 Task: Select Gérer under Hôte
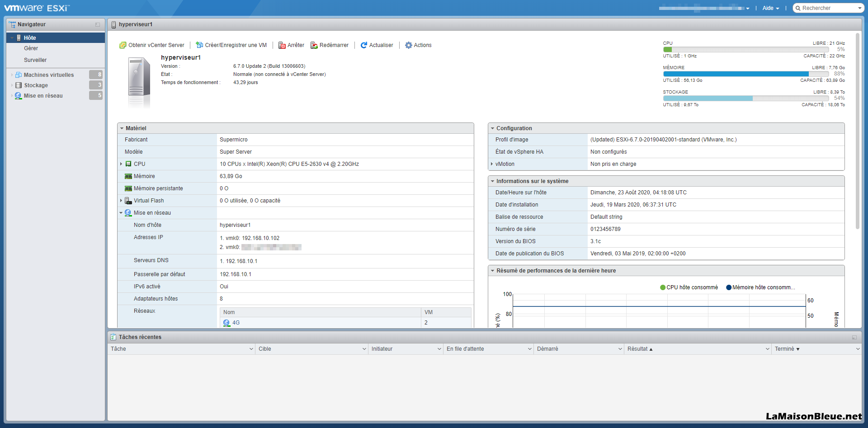(31, 48)
